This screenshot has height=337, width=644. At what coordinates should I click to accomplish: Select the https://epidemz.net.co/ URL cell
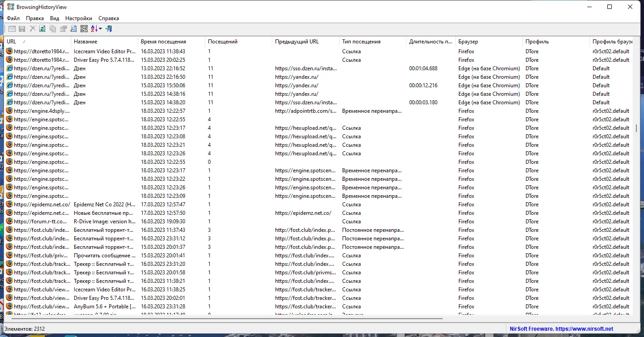(42, 205)
